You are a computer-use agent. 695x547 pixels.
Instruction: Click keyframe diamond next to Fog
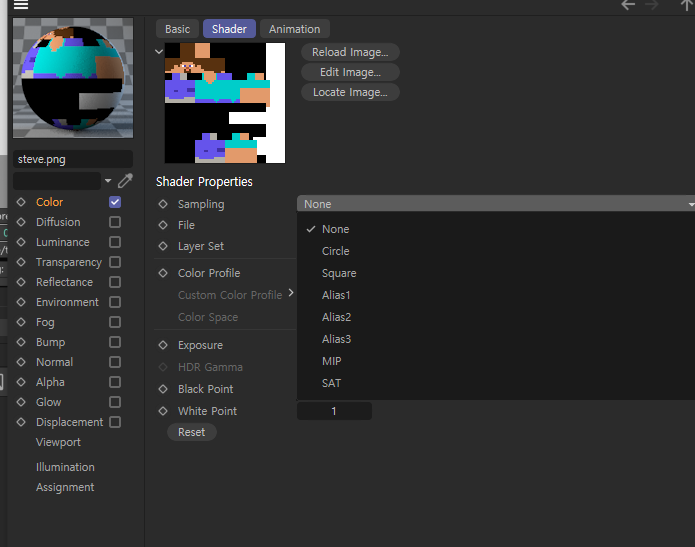tap(21, 322)
